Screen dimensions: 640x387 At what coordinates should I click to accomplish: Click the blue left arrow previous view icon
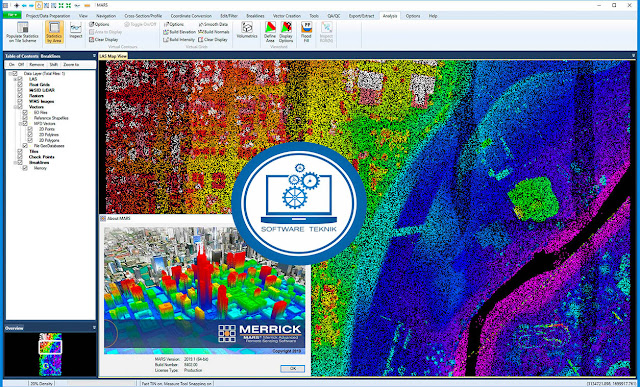(x=24, y=6)
